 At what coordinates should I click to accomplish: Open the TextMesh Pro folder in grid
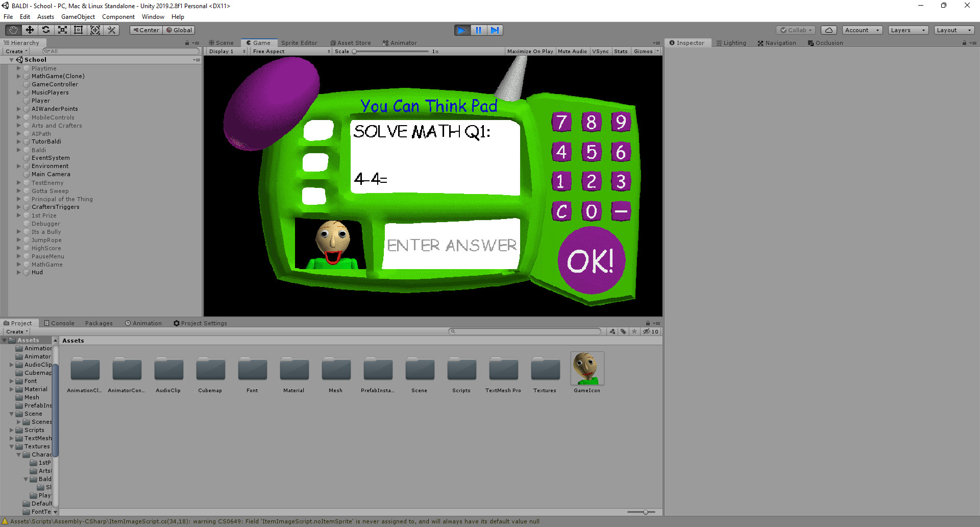point(503,369)
